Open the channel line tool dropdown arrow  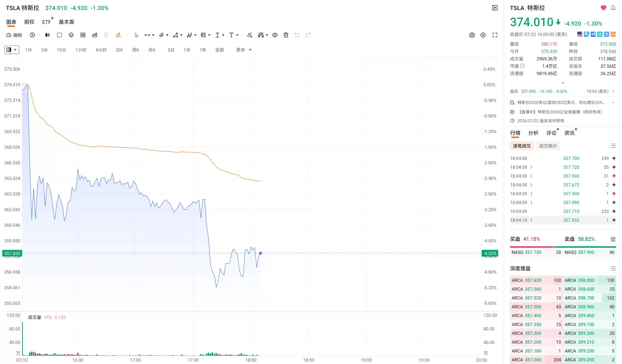pyautogui.click(x=167, y=35)
